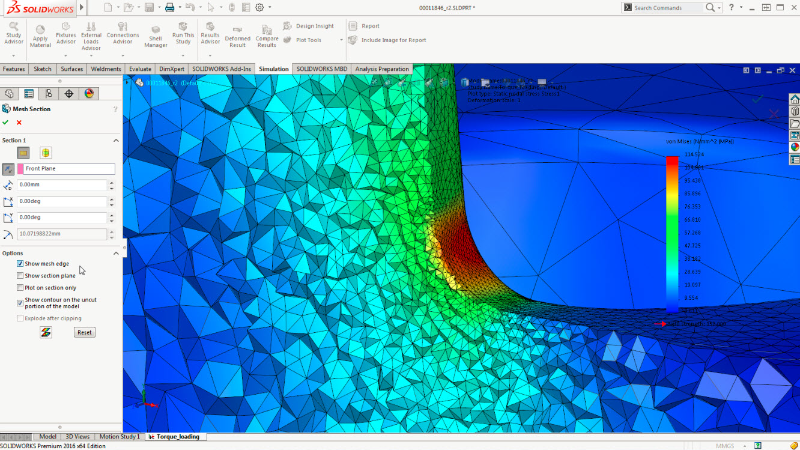The image size is (800, 450).
Task: Click the clipping on/off icon beside Reset
Action: (46, 332)
